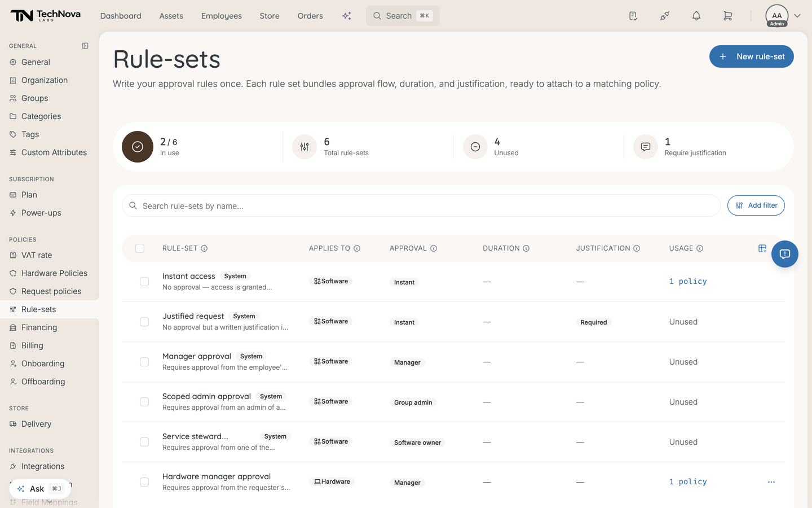
Task: Check the Instant access row checkbox
Action: click(x=144, y=282)
